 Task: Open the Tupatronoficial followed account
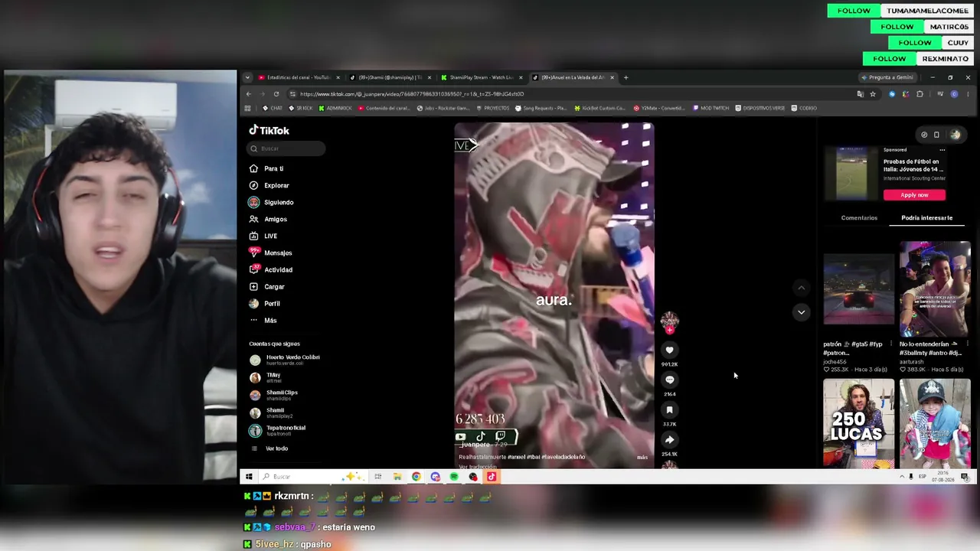278,430
